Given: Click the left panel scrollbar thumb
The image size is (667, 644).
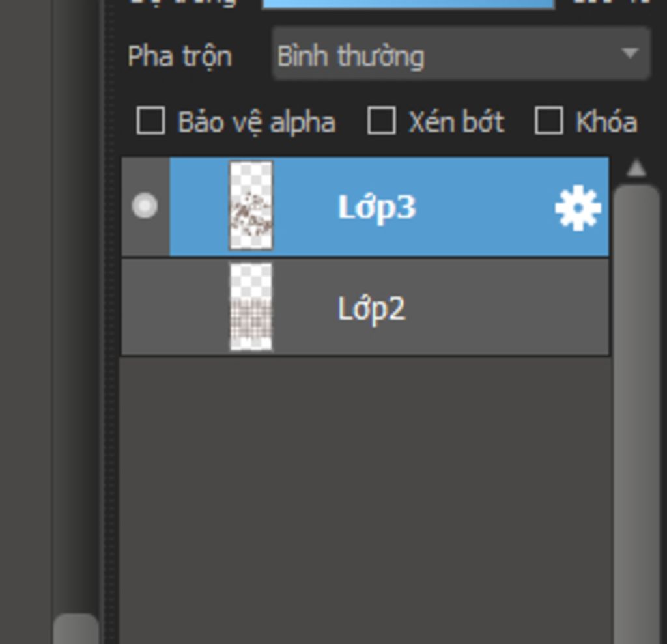Looking at the screenshot, I should pos(76,628).
